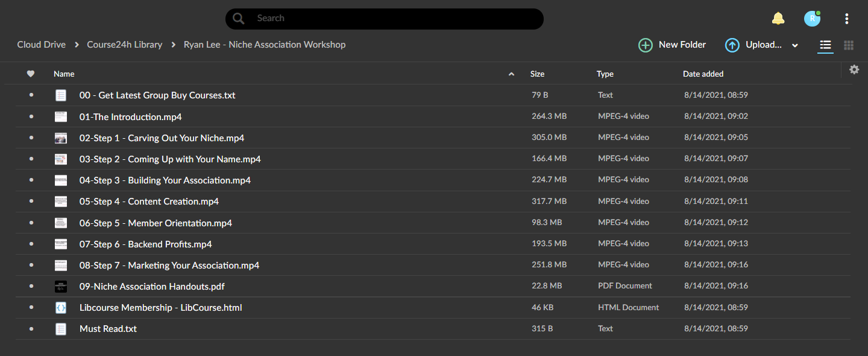
Task: Click Ryan Lee - Niche Association Workshop breadcrumb
Action: click(x=265, y=45)
